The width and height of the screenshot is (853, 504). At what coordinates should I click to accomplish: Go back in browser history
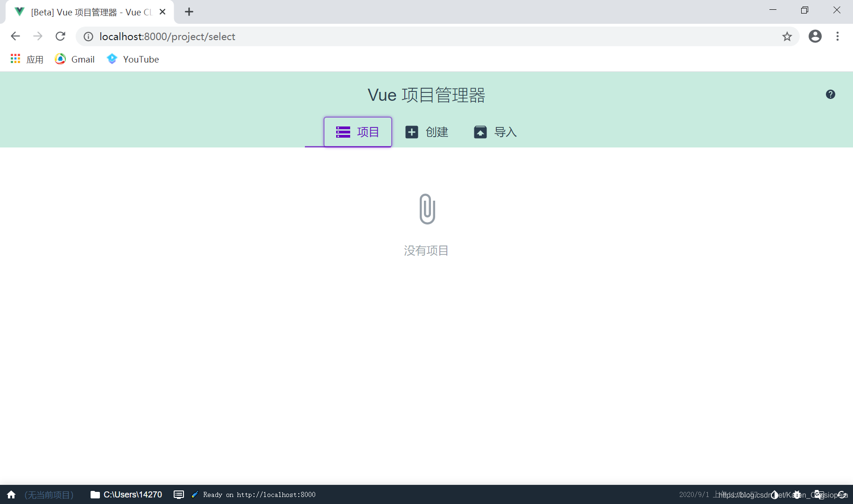point(15,36)
